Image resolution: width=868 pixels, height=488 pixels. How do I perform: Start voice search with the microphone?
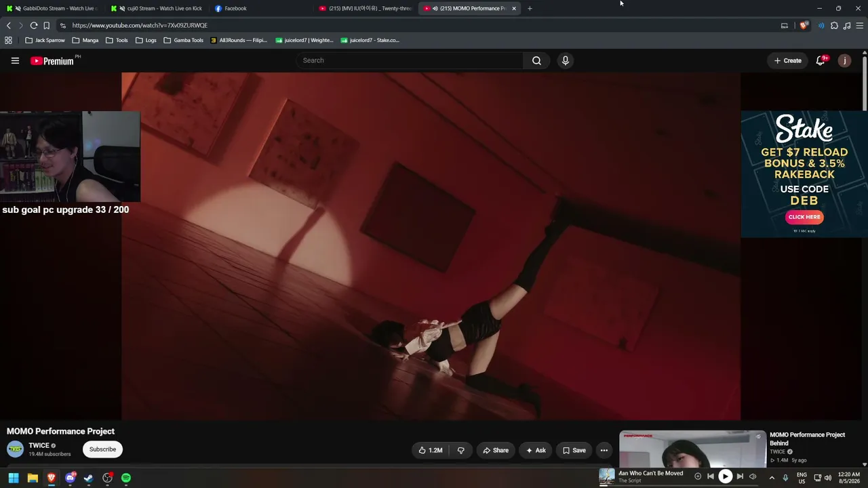click(x=565, y=60)
